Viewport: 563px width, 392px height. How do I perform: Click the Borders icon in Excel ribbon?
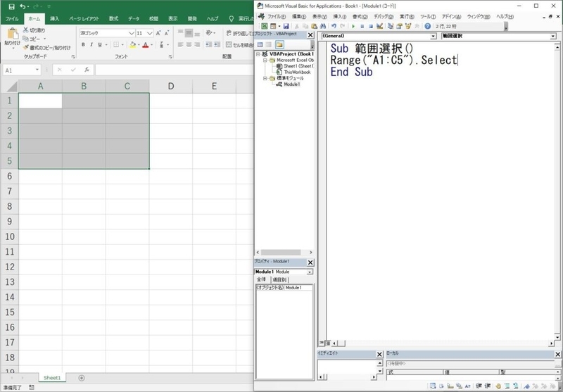coord(116,44)
